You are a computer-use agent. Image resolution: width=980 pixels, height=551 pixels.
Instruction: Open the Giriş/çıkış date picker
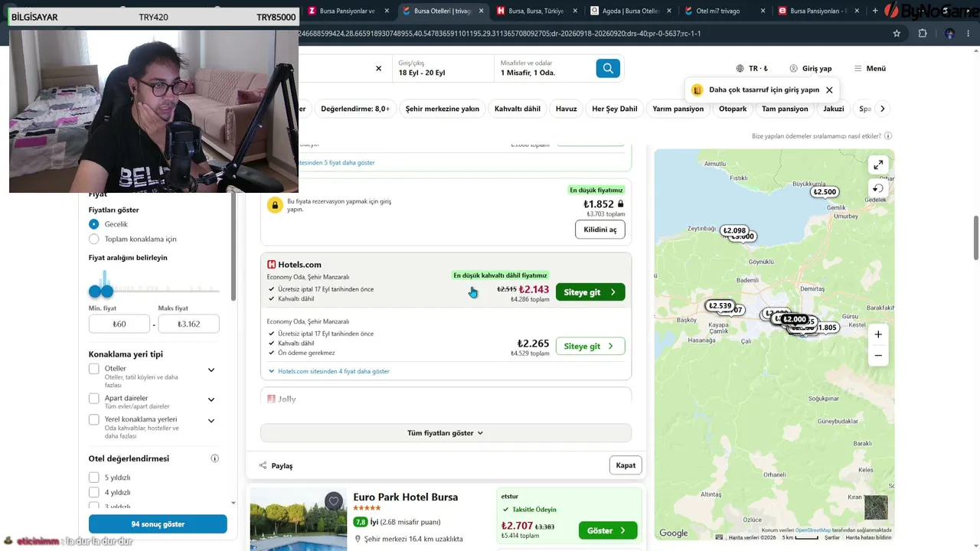tap(443, 68)
